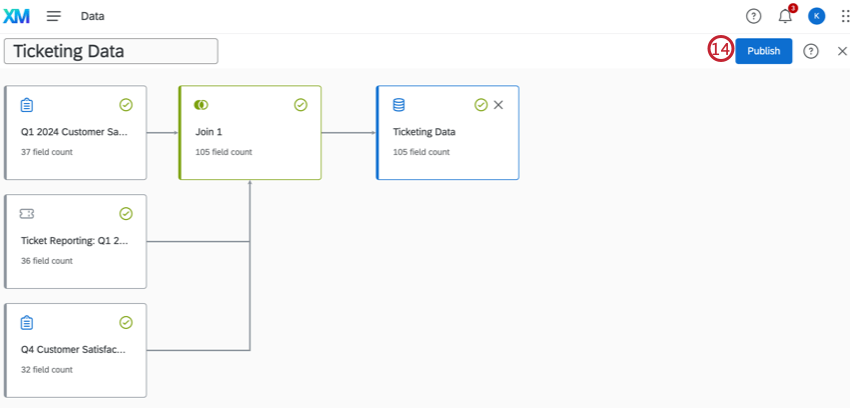Click the status check on Ticket Reporting node
This screenshot has height=408, width=850.
coord(126,214)
